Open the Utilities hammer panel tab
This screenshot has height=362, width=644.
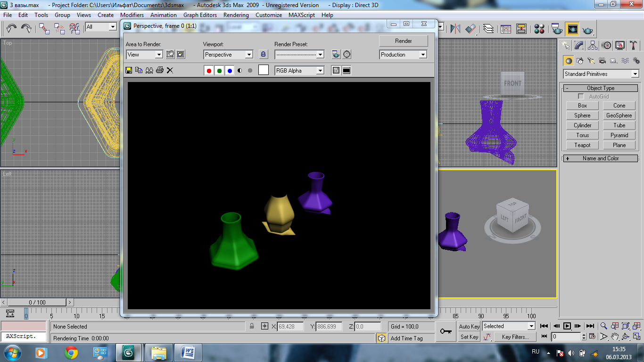634,45
